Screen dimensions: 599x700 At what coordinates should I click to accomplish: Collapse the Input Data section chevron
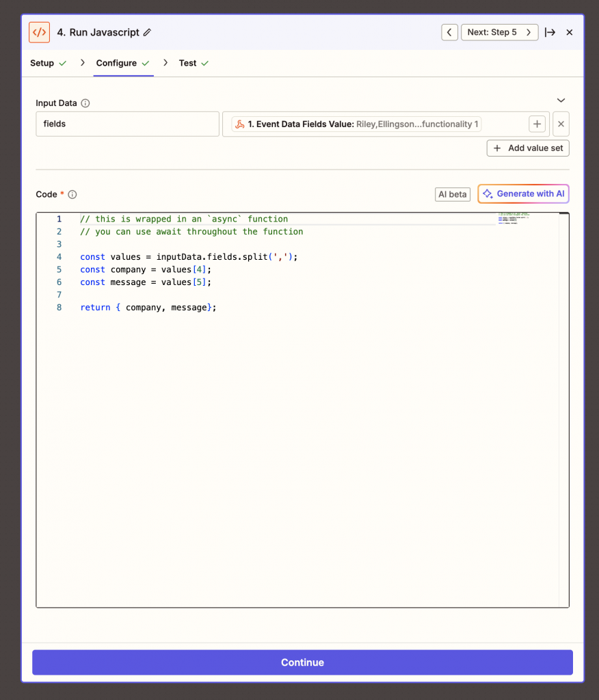pyautogui.click(x=561, y=100)
